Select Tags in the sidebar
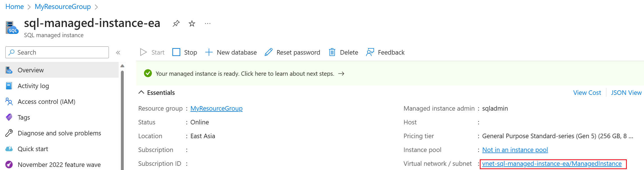644x170 pixels. (x=24, y=117)
